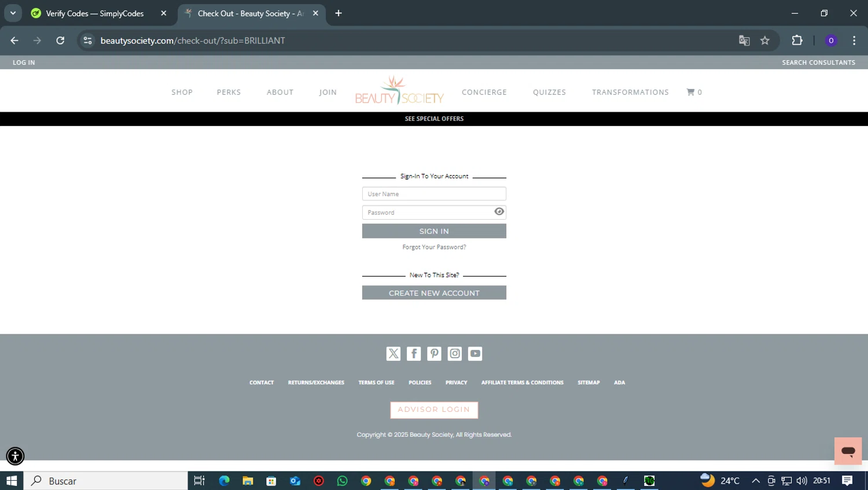Open the weather widget showing 24°C
This screenshot has height=490, width=868.
tap(720, 481)
